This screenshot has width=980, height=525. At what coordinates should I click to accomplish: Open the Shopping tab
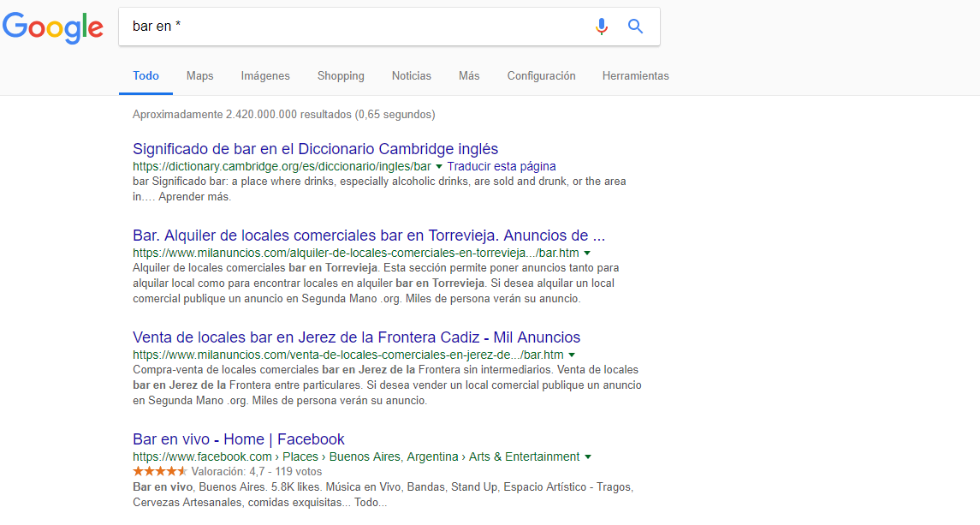tap(341, 75)
